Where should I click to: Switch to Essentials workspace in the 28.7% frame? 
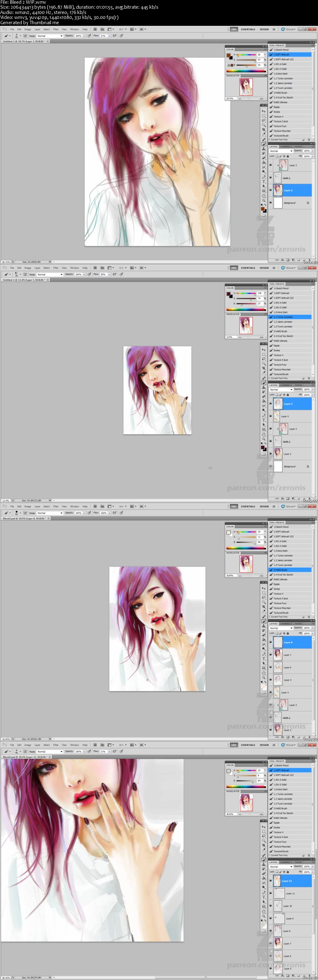point(248,29)
